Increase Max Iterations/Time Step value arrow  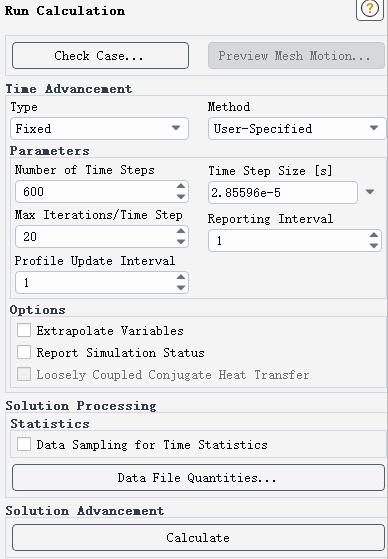coord(181,231)
